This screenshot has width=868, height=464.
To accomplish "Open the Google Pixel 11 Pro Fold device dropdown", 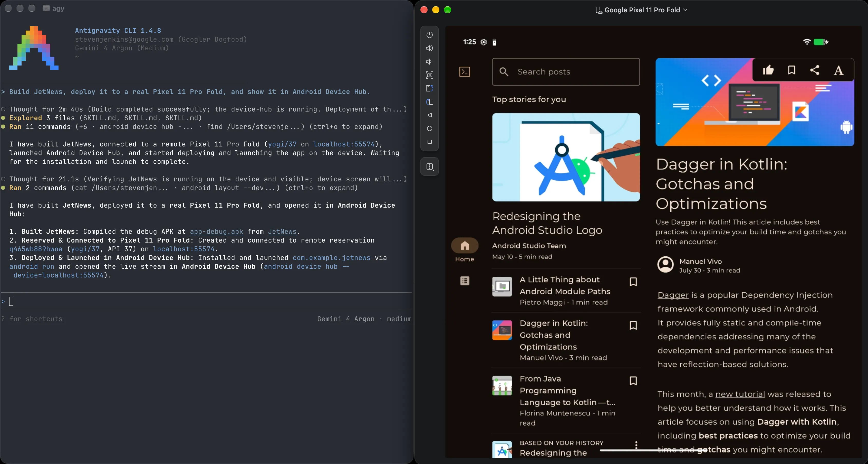I will [x=642, y=10].
